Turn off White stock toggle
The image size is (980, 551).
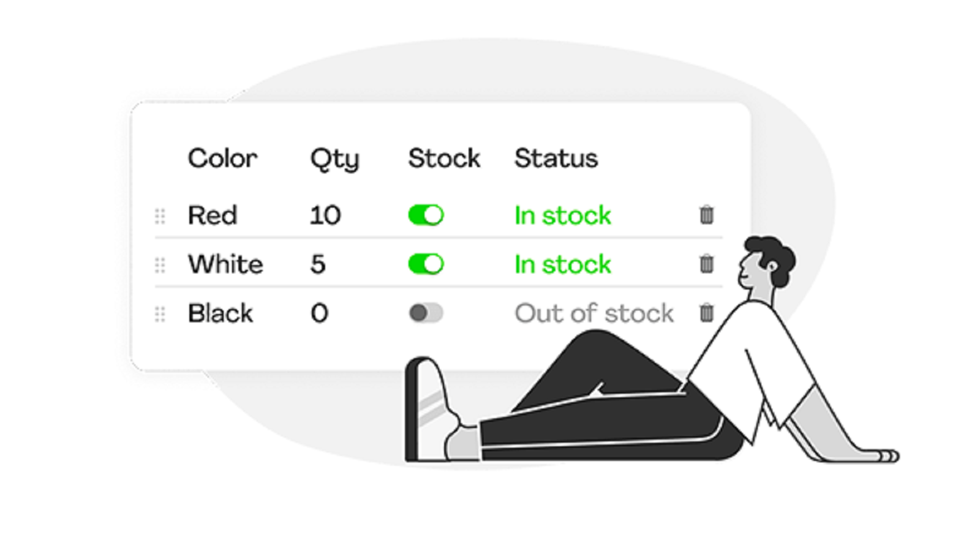[x=426, y=264]
